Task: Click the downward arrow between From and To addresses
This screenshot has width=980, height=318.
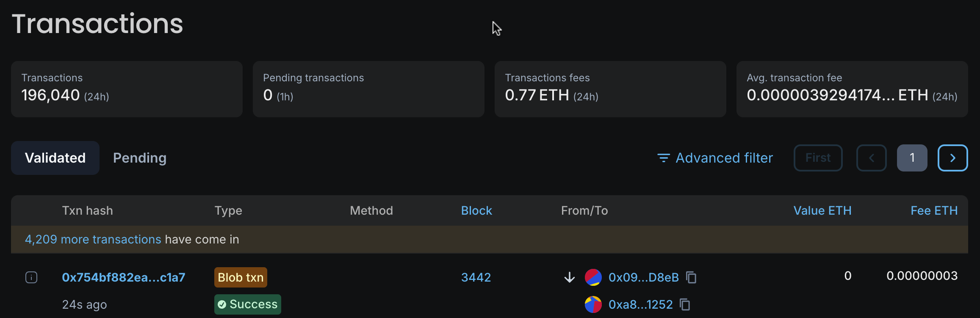Action: pos(569,277)
